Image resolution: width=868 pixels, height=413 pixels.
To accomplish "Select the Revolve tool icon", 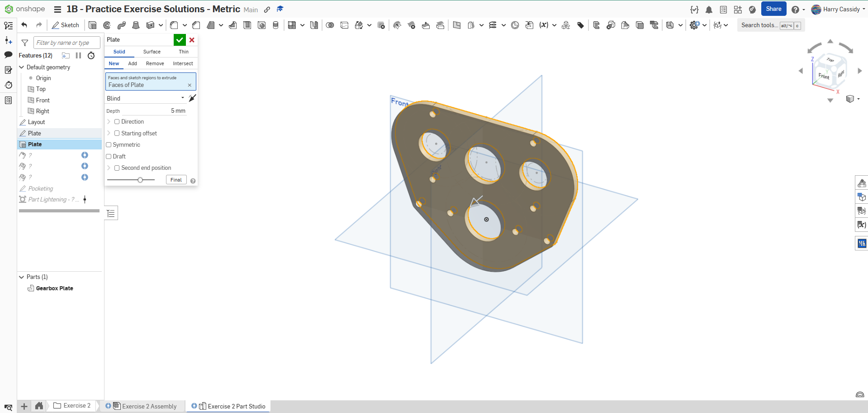I will 107,25.
